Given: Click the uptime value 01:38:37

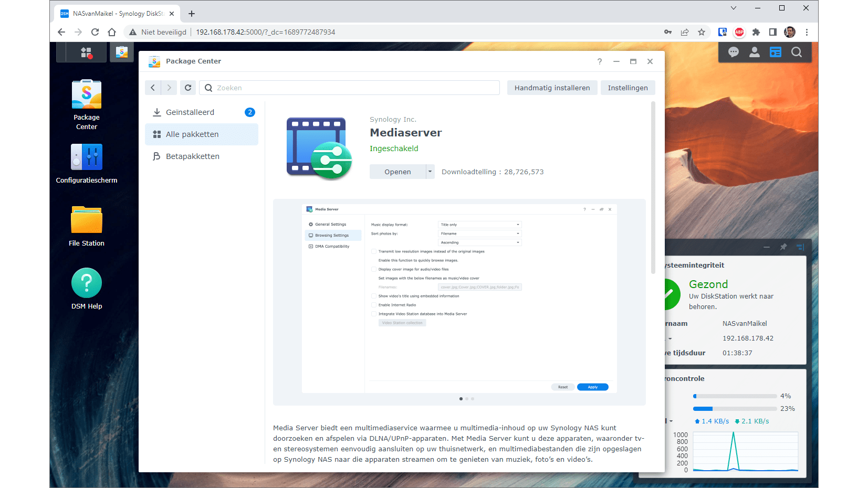Looking at the screenshot, I should pos(737,353).
